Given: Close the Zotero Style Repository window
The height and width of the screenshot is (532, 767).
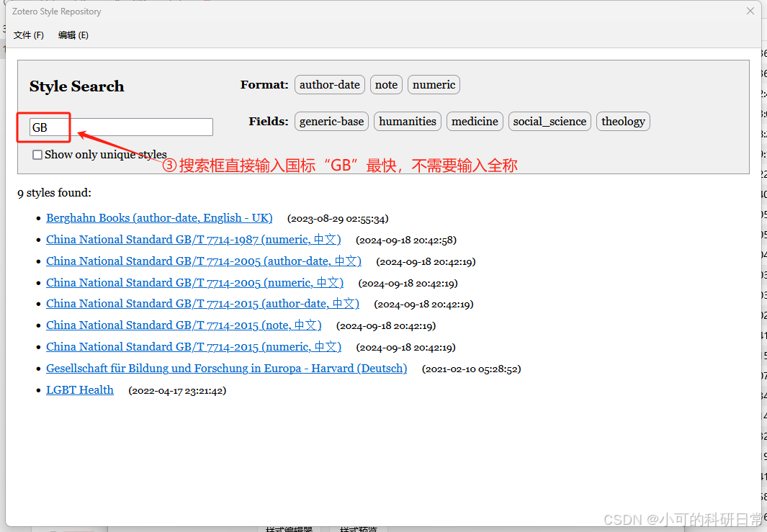Looking at the screenshot, I should point(750,11).
